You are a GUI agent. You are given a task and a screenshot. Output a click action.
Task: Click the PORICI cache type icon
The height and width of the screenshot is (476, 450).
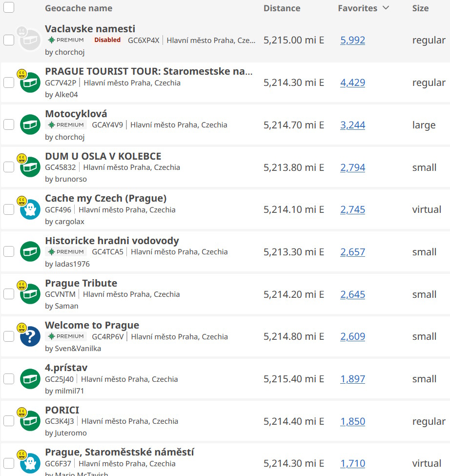point(30,421)
